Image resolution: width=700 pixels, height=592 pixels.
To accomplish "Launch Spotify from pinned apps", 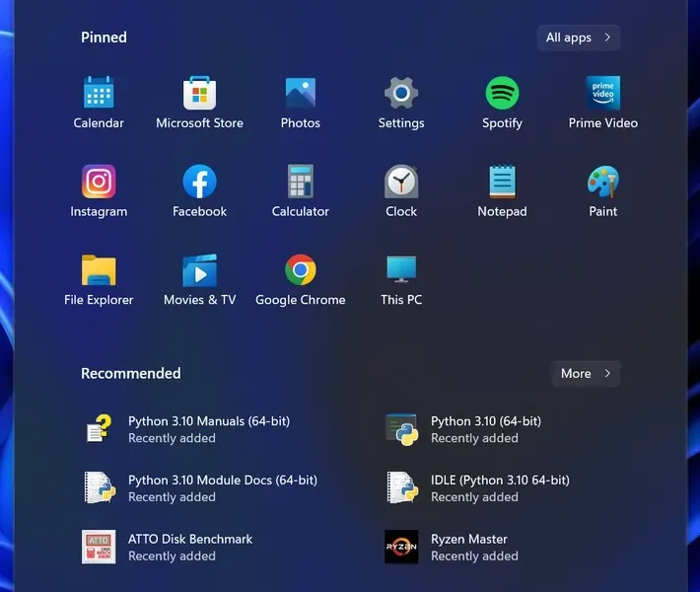I will (502, 93).
